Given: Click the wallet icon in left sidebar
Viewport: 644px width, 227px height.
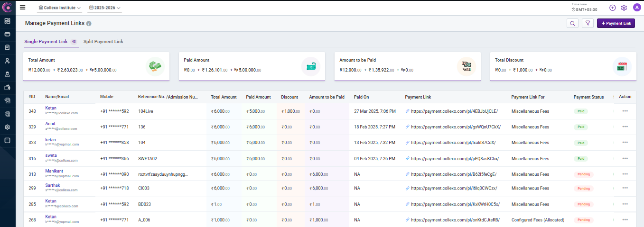Looking at the screenshot, I should (7, 87).
